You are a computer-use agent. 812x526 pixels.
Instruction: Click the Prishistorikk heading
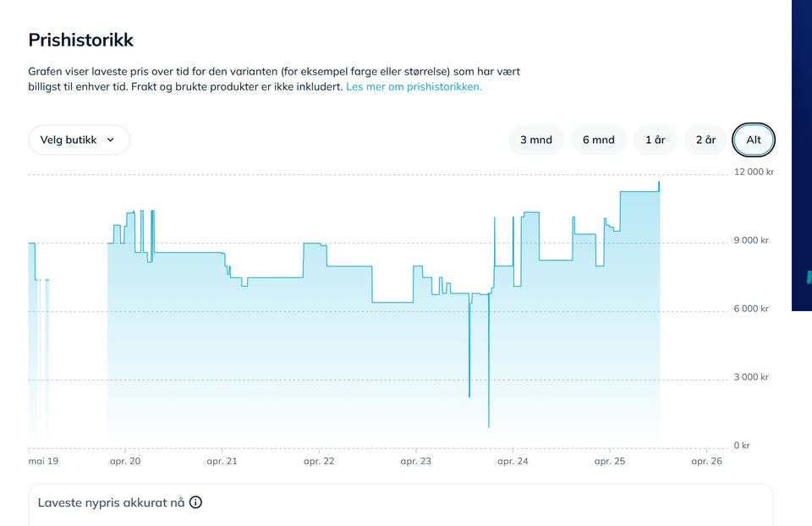coord(81,40)
